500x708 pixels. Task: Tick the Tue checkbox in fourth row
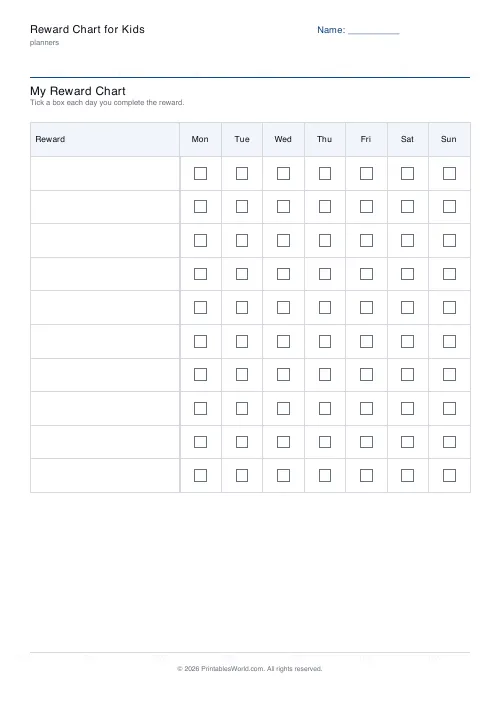[242, 274]
